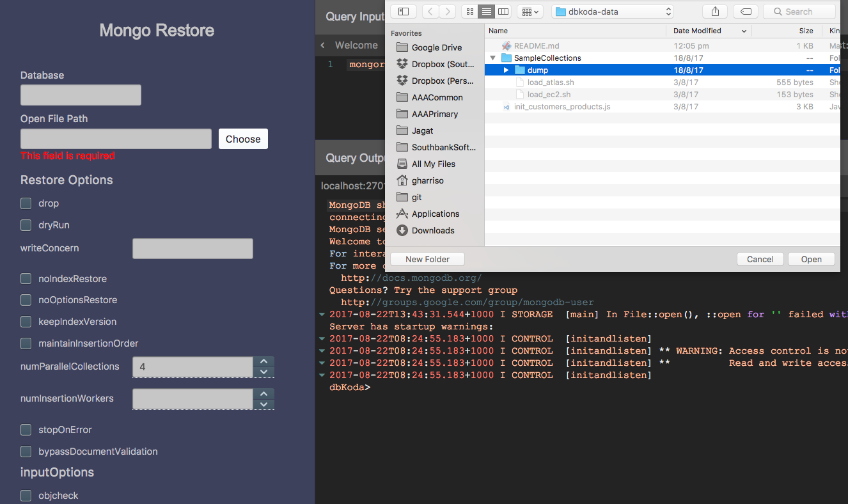This screenshot has height=504, width=848.
Task: Increase numParallelCollections with the up stepper
Action: click(x=263, y=361)
